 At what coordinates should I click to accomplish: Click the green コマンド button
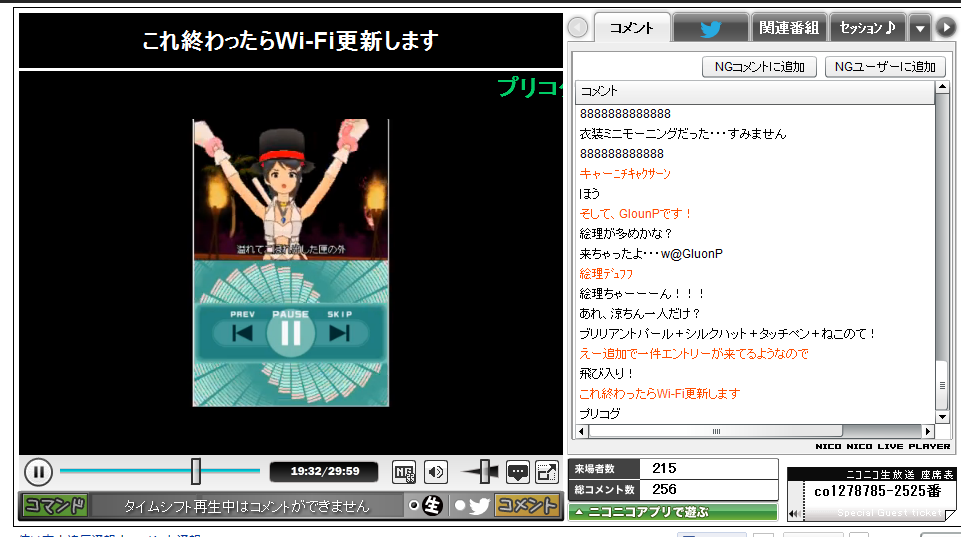pyautogui.click(x=55, y=506)
